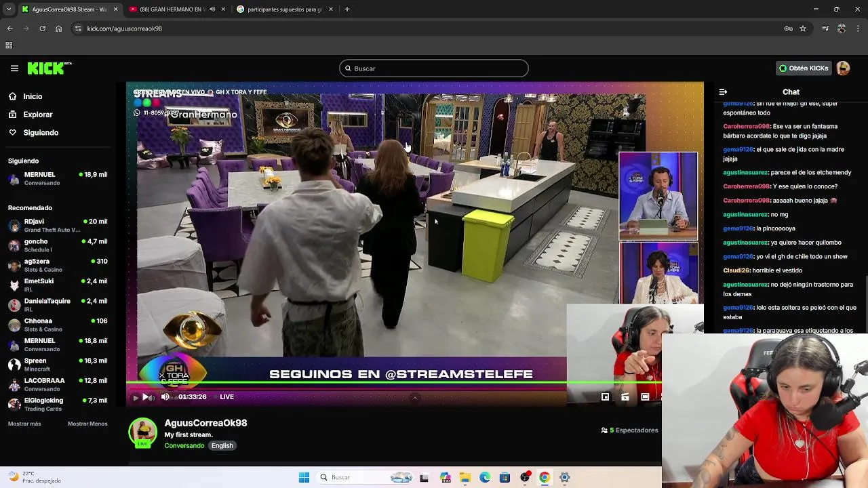The image size is (868, 488).
Task: Open AguusCorreaOk98 streamer avatar
Action: click(x=142, y=432)
